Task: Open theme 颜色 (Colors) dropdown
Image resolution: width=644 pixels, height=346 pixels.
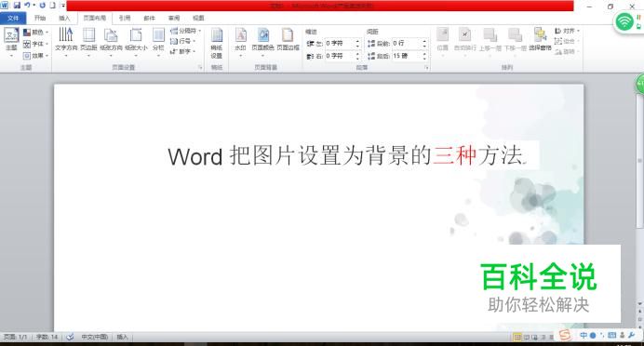Action: click(35, 32)
